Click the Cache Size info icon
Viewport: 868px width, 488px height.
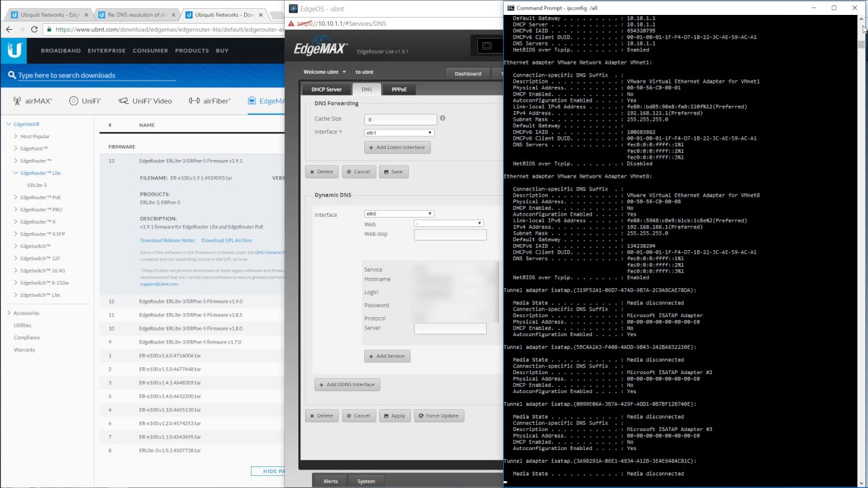442,118
